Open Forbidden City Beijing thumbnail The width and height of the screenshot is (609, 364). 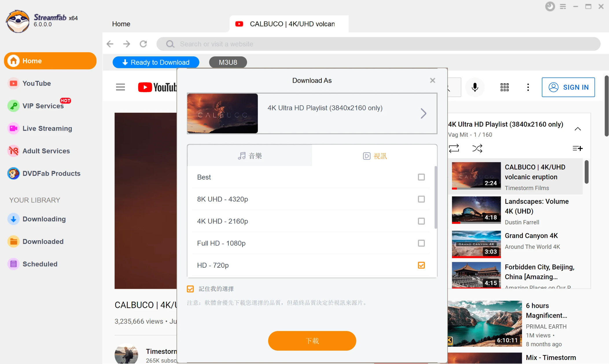[476, 275]
